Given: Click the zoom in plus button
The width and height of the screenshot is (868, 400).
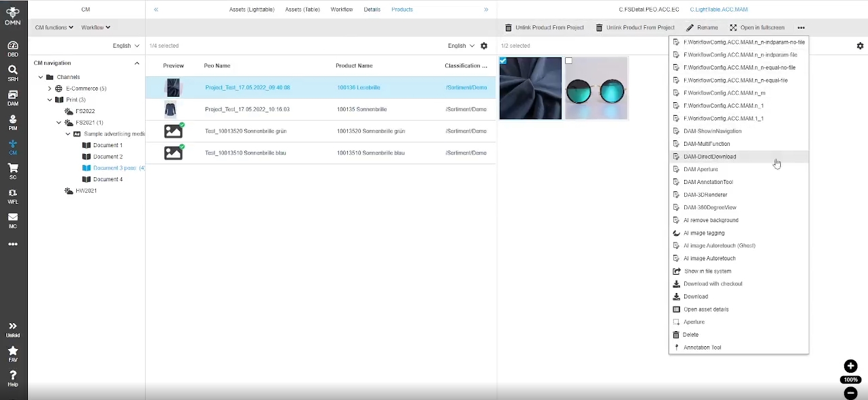Looking at the screenshot, I should [x=850, y=366].
